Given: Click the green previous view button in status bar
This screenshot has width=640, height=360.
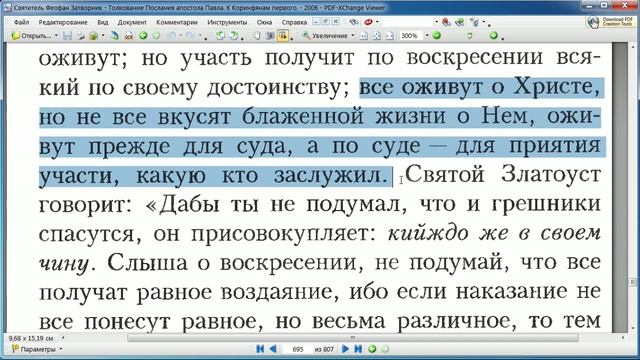Looking at the screenshot, I should tap(372, 349).
